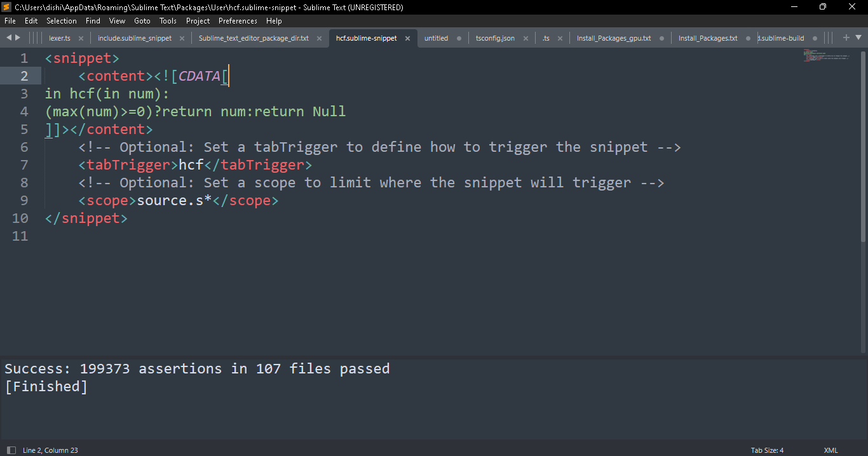Image resolution: width=868 pixels, height=456 pixels.
Task: Close the hcf.sublime-snippet tab
Action: pos(407,38)
